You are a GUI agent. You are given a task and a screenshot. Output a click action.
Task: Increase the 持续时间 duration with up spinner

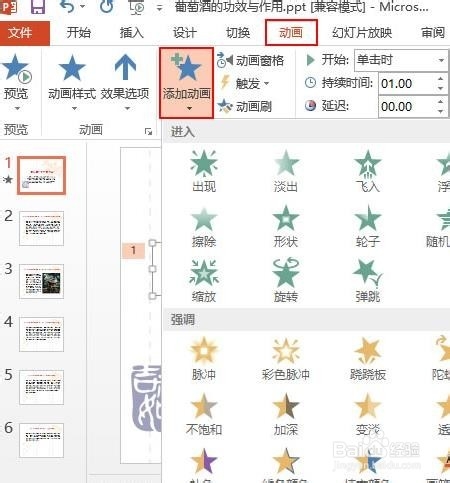[x=441, y=79]
